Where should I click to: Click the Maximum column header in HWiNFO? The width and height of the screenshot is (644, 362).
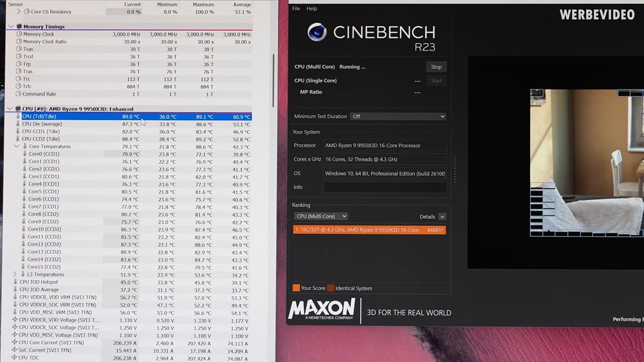[x=203, y=4]
